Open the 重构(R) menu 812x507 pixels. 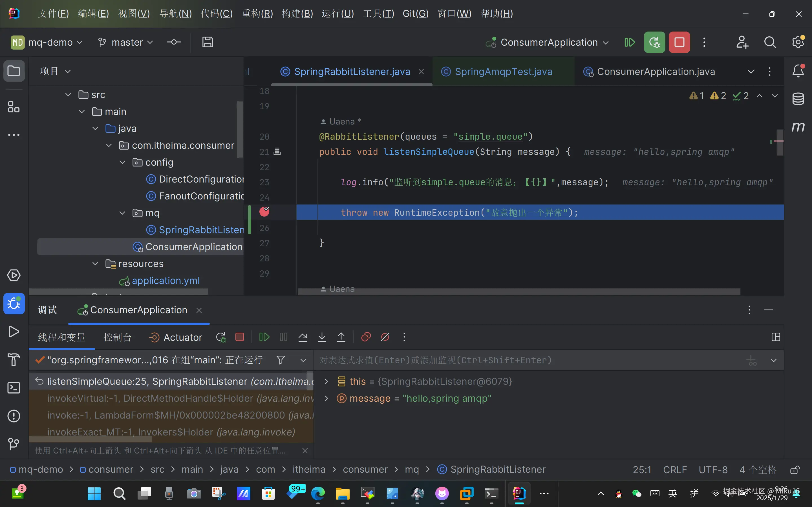pyautogui.click(x=257, y=14)
